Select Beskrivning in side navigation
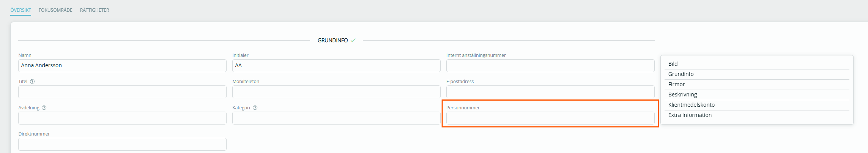The width and height of the screenshot is (868, 153). (682, 95)
